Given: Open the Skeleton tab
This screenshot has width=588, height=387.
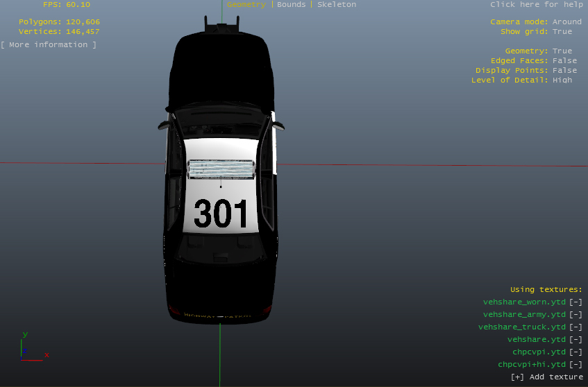Looking at the screenshot, I should click(x=337, y=4).
